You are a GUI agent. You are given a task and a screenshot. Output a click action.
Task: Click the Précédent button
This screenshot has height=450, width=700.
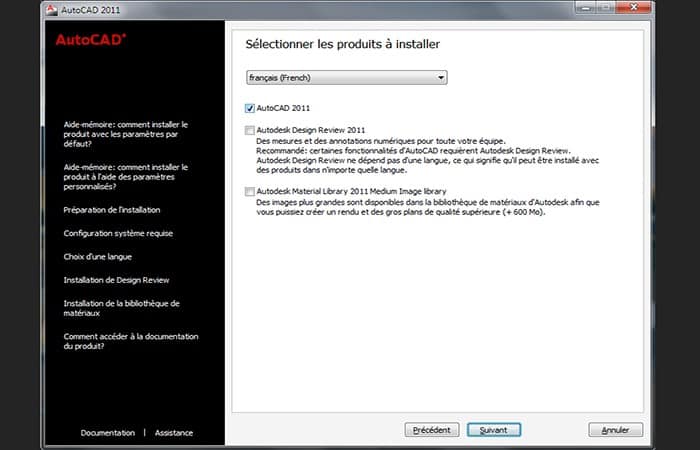(x=432, y=430)
